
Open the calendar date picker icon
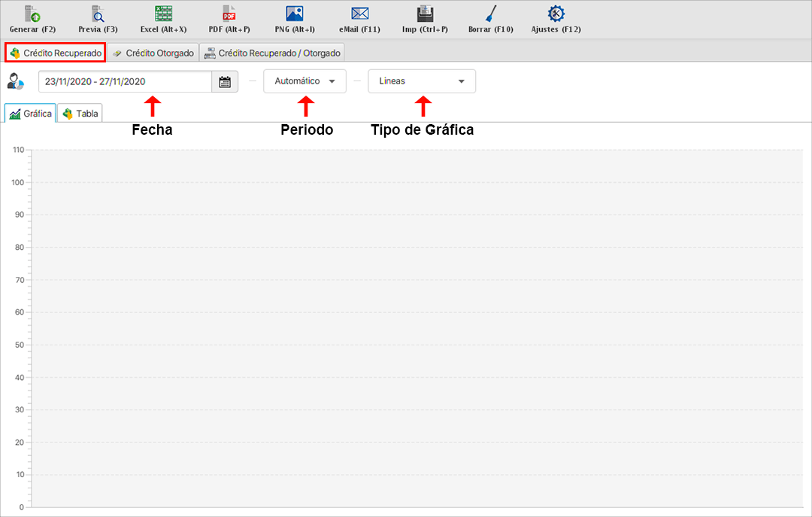click(x=225, y=82)
